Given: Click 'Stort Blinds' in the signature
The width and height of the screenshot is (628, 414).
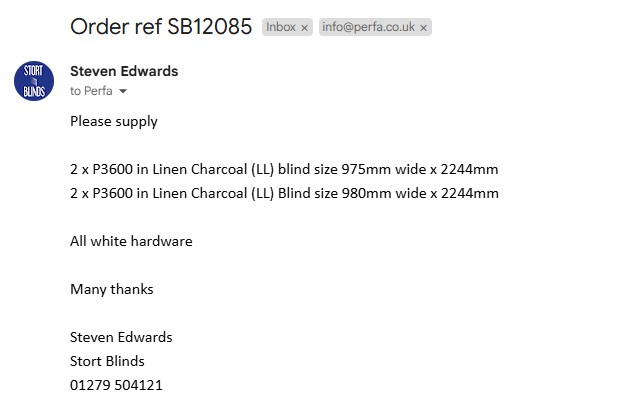Looking at the screenshot, I should (107, 361).
